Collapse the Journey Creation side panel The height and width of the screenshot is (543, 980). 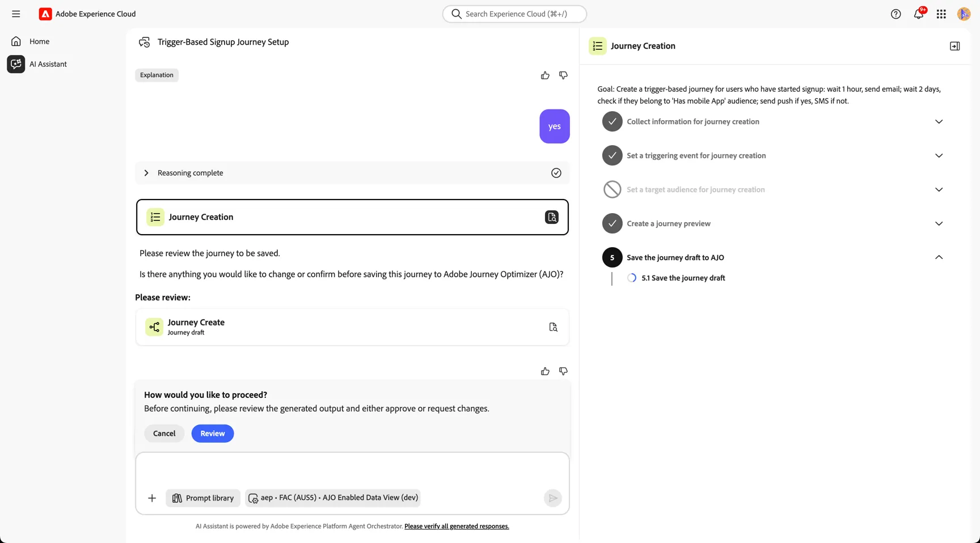[x=954, y=46]
